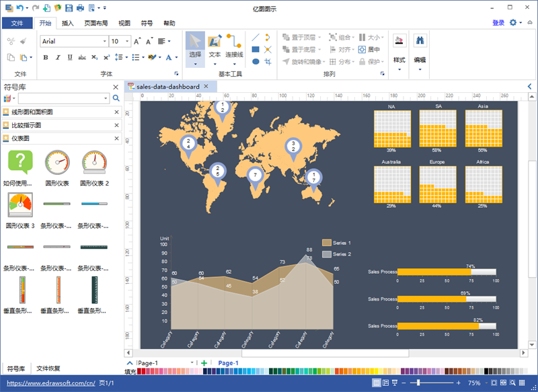Open the 插入 ribbon tab
This screenshot has height=392, width=538.
pos(68,23)
